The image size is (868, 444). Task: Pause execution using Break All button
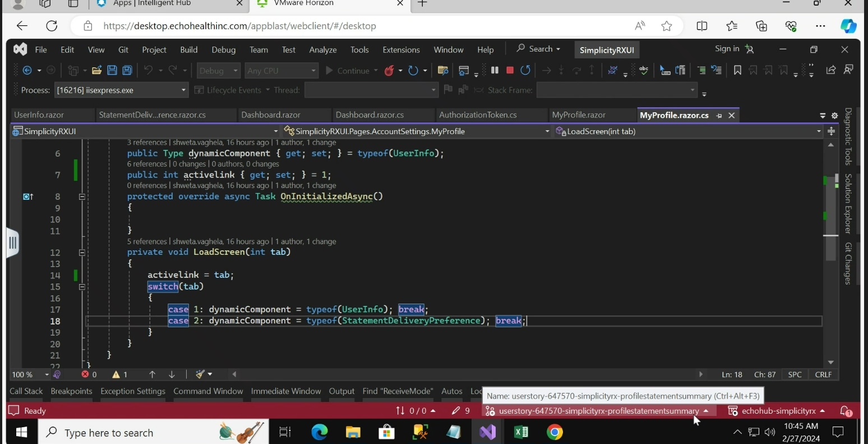coord(495,70)
